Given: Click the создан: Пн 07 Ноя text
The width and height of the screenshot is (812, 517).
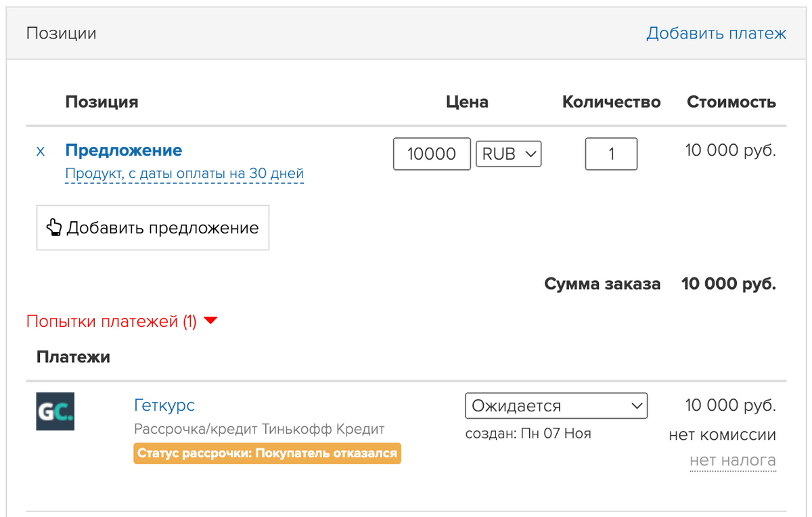Looking at the screenshot, I should [528, 433].
